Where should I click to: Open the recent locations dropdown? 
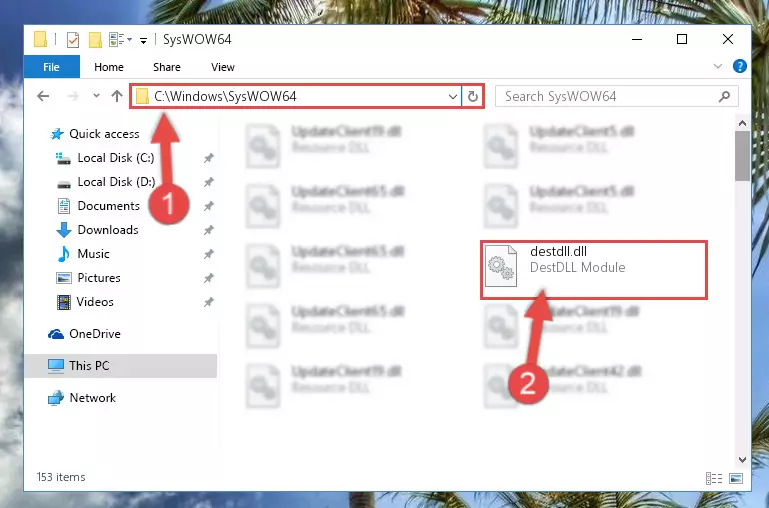(x=96, y=96)
